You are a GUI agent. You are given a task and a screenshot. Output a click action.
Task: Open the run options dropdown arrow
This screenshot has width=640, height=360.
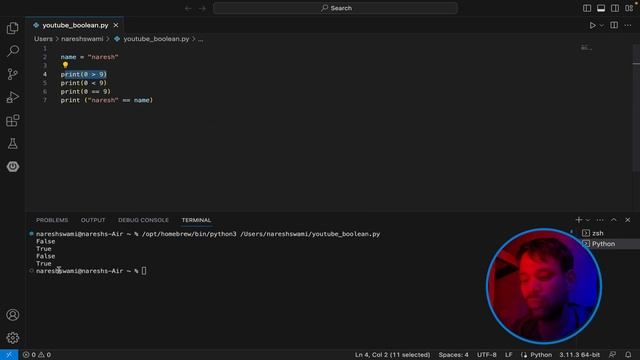pyautogui.click(x=601, y=26)
